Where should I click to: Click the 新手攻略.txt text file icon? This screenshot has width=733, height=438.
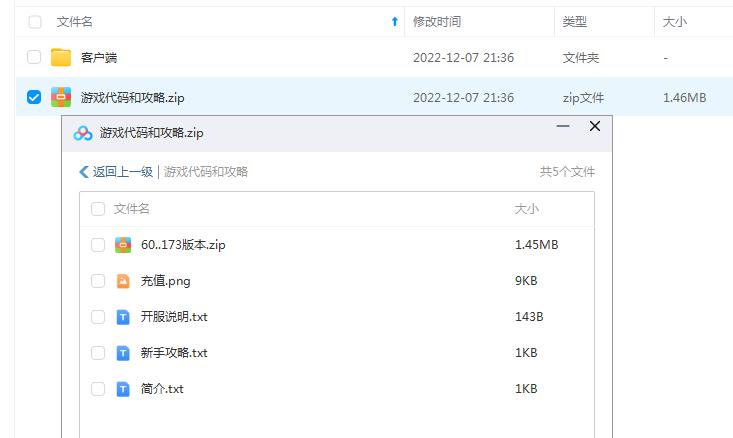click(x=123, y=353)
